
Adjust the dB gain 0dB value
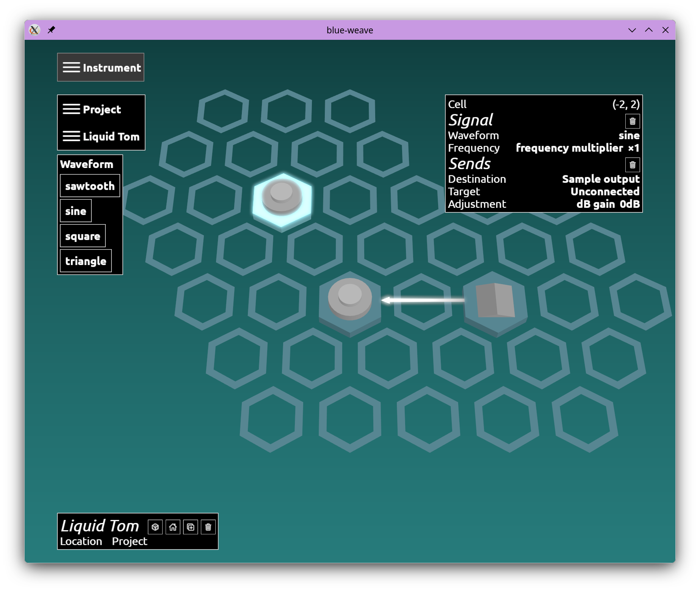coord(608,204)
